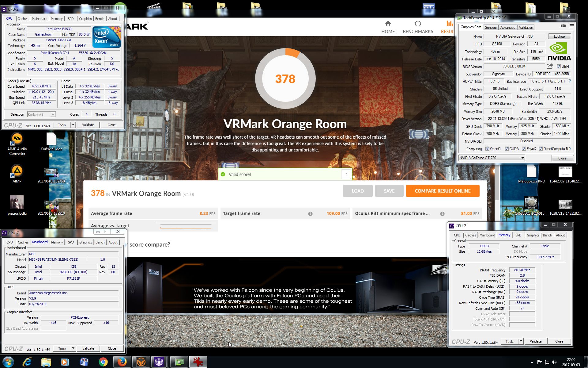This screenshot has height=368, width=588.
Task: Open the NVIDIA GeForce GT 730 device dropdown
Action: pyautogui.click(x=492, y=158)
